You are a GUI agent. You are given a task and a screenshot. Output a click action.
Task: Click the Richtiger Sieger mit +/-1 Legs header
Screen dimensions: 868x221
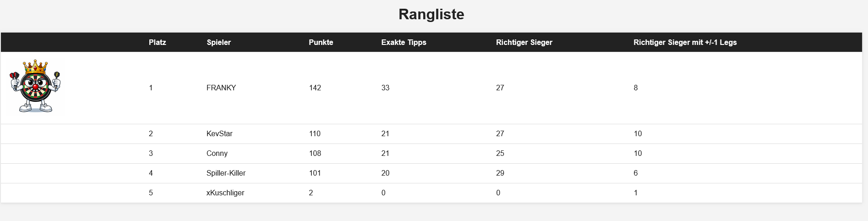point(685,42)
